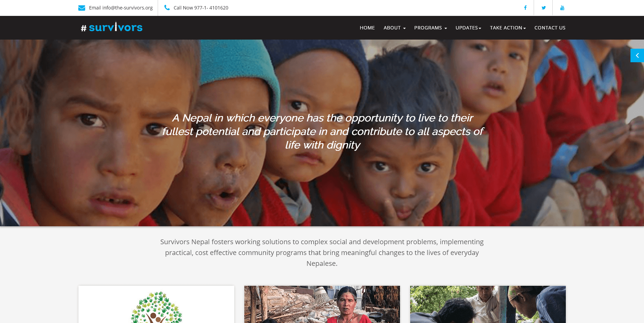The width and height of the screenshot is (644, 323).
Task: Click the hero banner vision statement text
Action: tap(323, 131)
